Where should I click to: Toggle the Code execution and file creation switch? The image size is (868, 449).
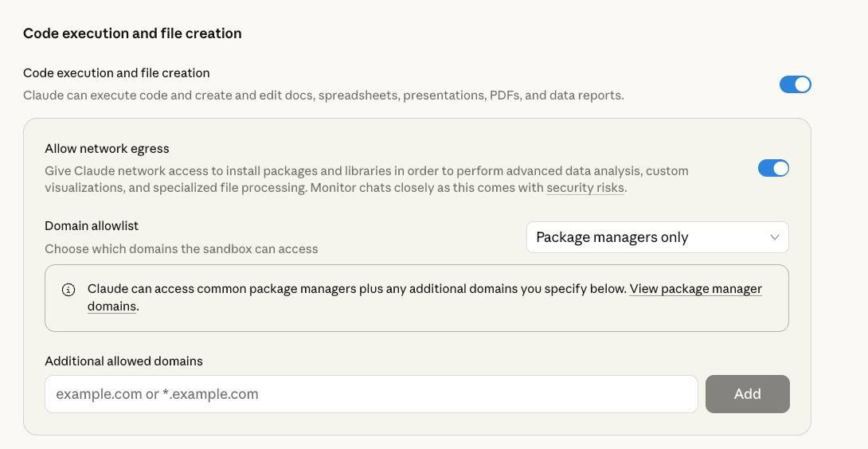click(x=795, y=84)
